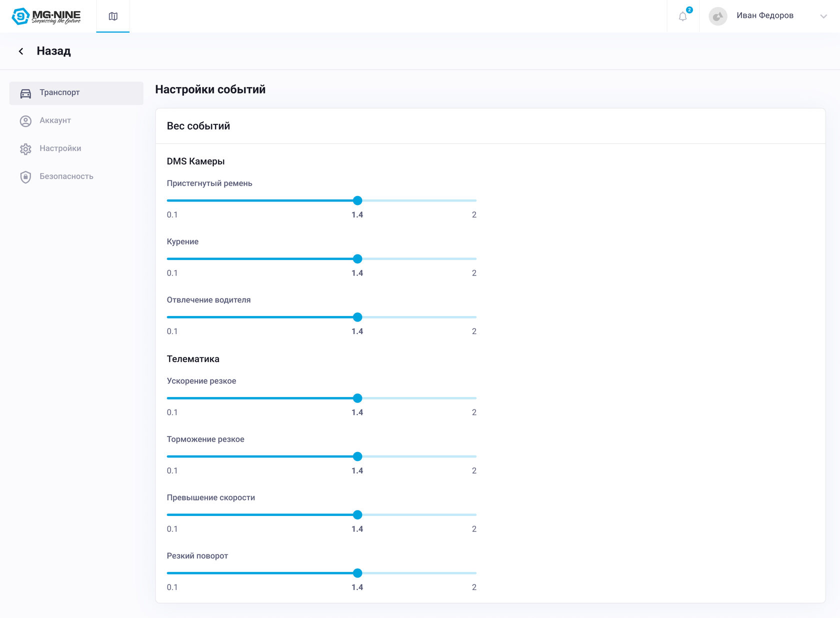The width and height of the screenshot is (840, 618).
Task: Click the Превышение скорости slider handle
Action: click(357, 515)
